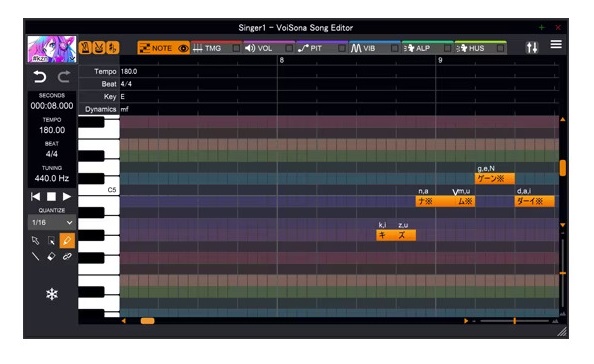The width and height of the screenshot is (594, 364).
Task: Start playback with the play button
Action: (67, 197)
